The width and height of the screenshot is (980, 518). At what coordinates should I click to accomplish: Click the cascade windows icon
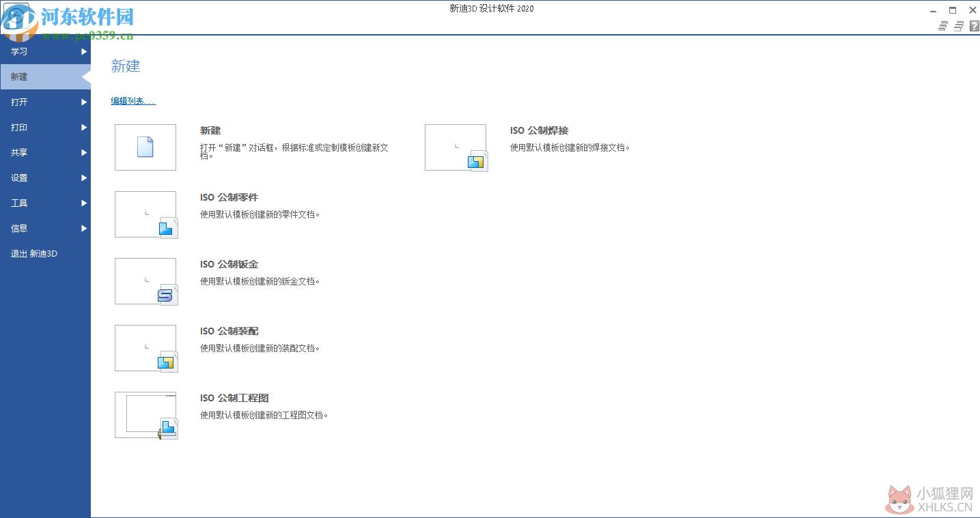tap(959, 27)
